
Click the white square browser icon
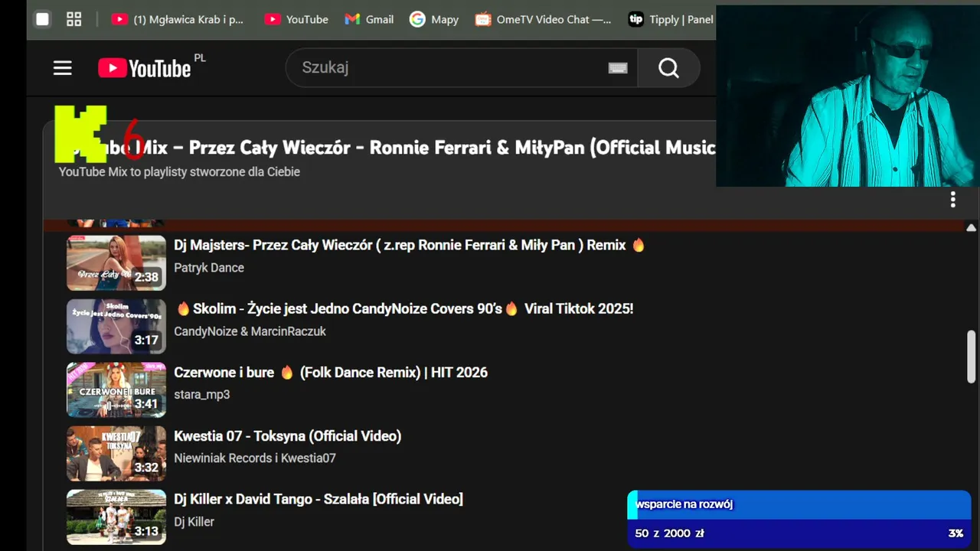tap(43, 20)
